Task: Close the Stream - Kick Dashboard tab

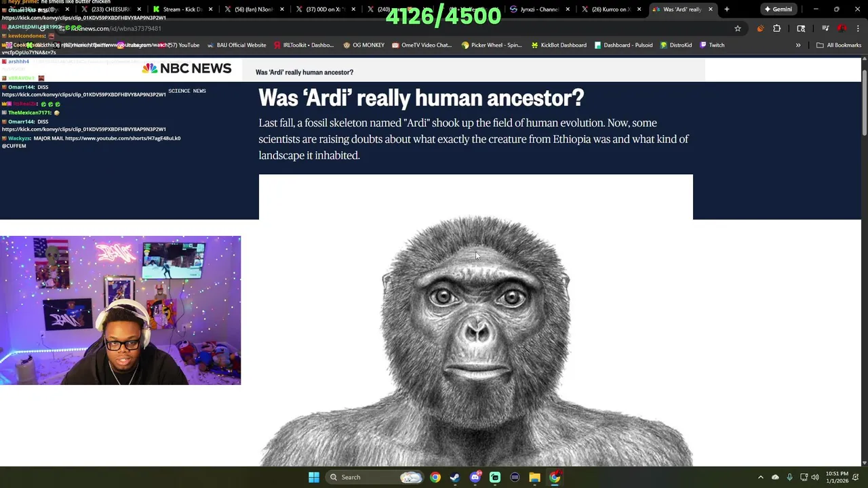Action: click(x=210, y=9)
